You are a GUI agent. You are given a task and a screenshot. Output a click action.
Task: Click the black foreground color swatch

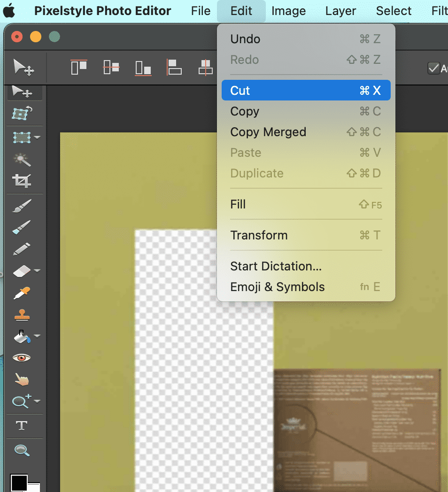(x=18, y=483)
